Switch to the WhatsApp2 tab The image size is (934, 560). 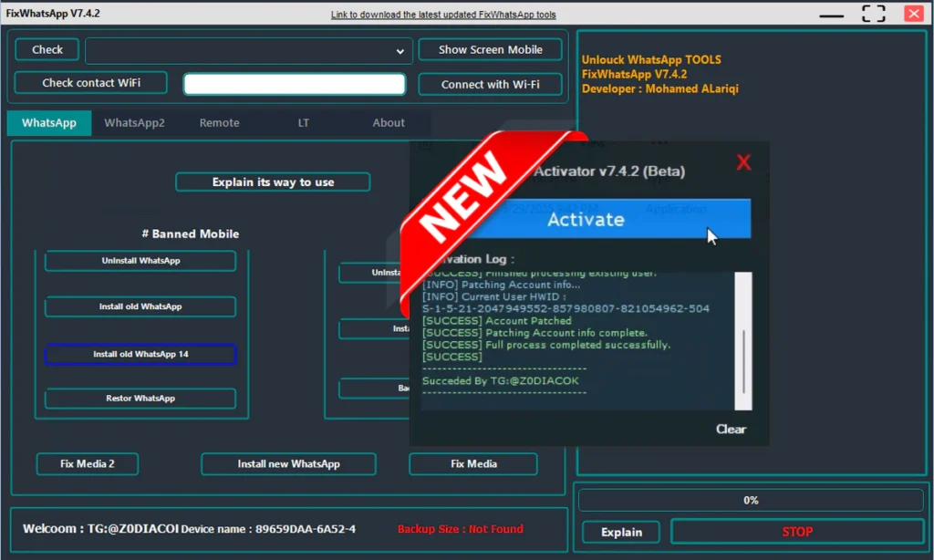click(x=135, y=123)
